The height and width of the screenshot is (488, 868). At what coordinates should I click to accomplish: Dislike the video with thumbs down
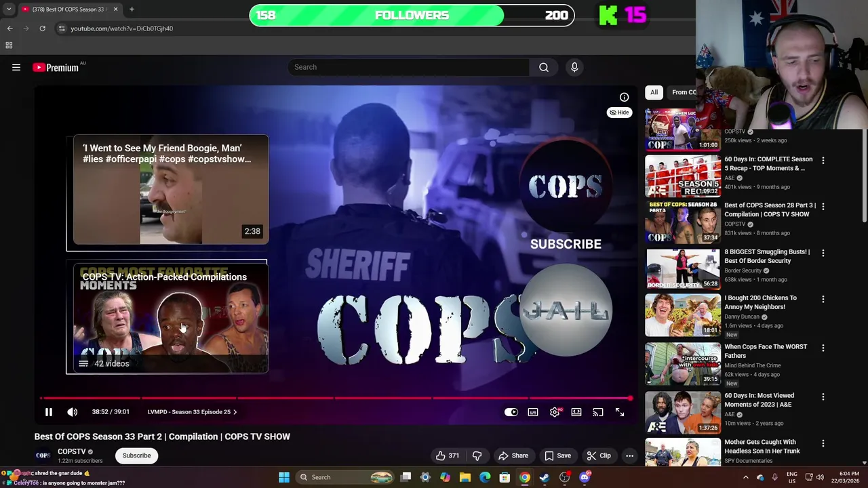coord(477,455)
